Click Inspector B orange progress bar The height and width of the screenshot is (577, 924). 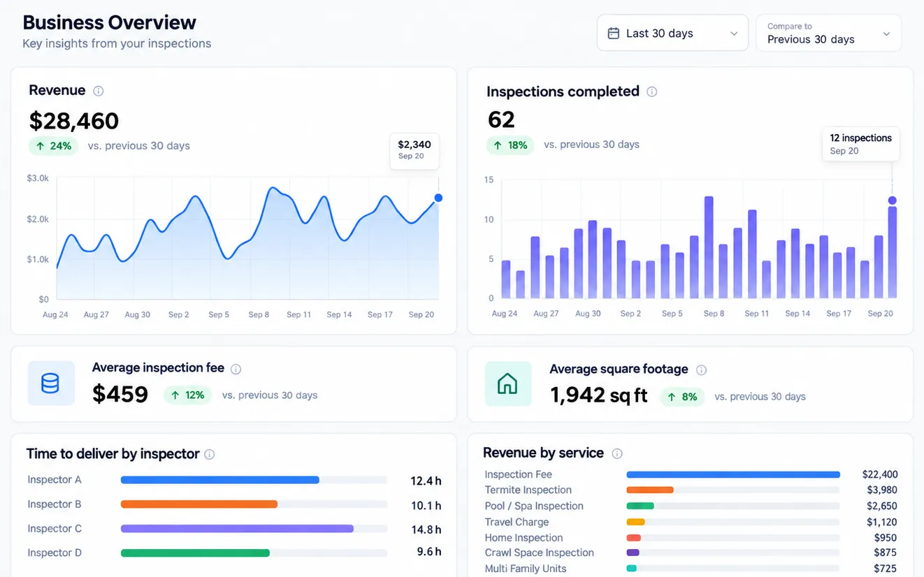(199, 504)
